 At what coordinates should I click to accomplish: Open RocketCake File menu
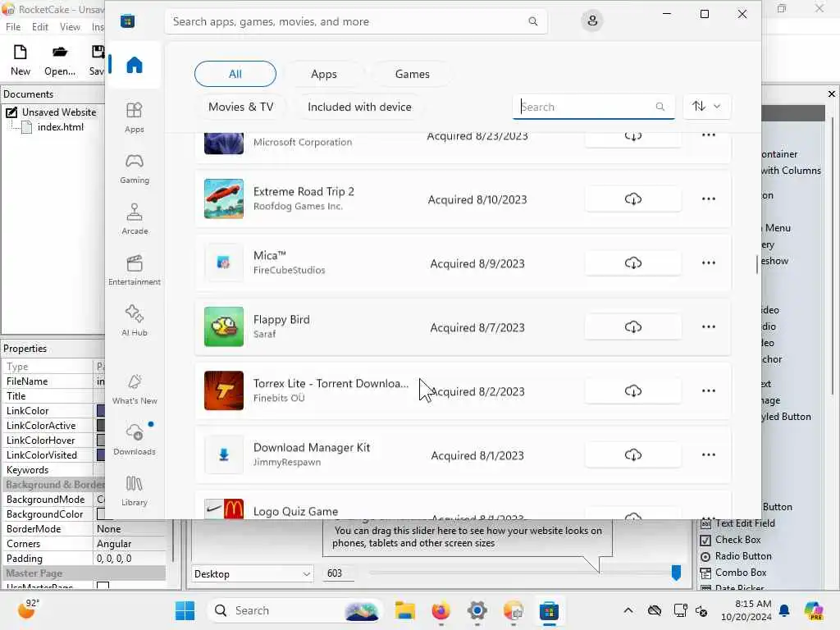[13, 27]
